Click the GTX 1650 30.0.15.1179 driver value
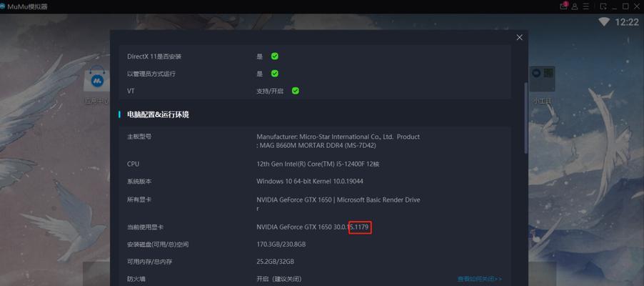The image size is (644, 286). 312,227
